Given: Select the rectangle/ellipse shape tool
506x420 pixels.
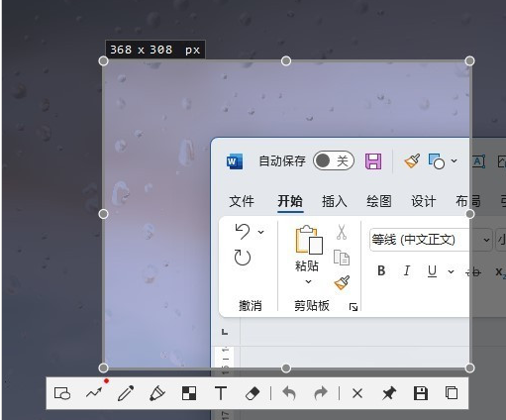Looking at the screenshot, I should [x=62, y=393].
